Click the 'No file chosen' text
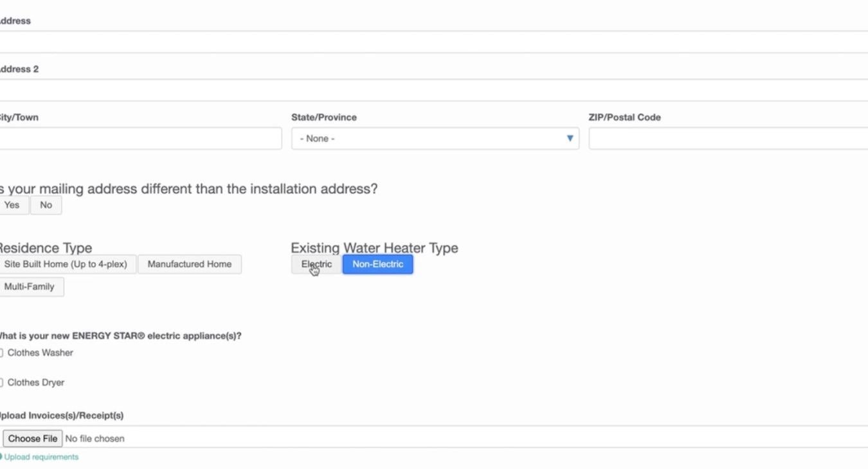Screen dimensions: 868x469 [x=95, y=438]
